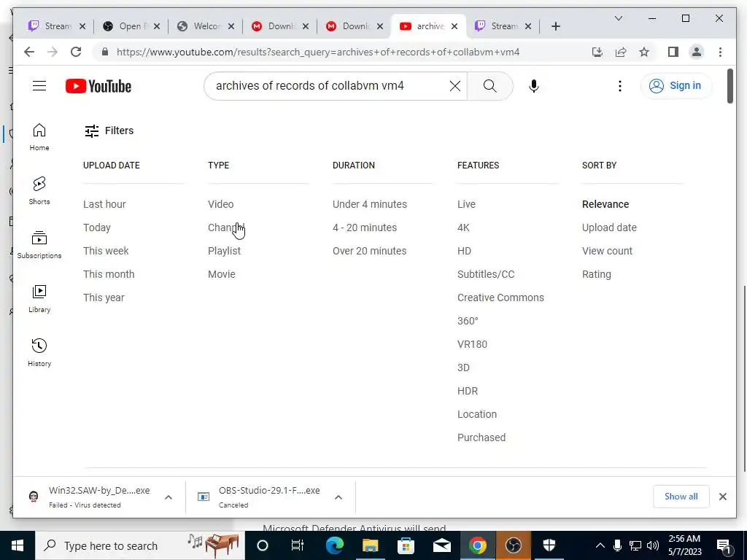Install app icon in address bar
This screenshot has height=560, width=747.
click(597, 52)
